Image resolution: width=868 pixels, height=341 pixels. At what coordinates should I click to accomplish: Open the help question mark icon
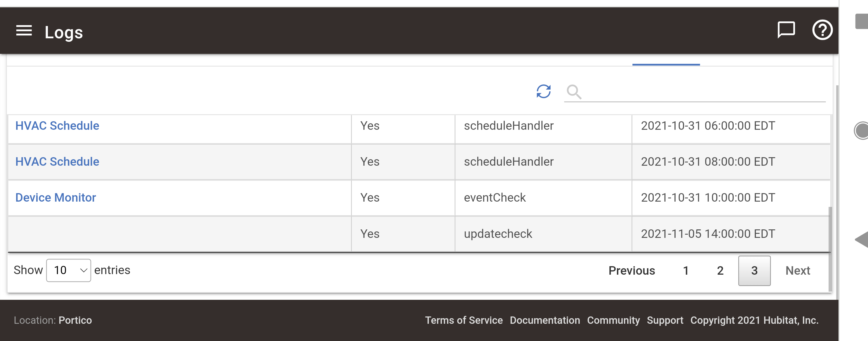click(822, 30)
